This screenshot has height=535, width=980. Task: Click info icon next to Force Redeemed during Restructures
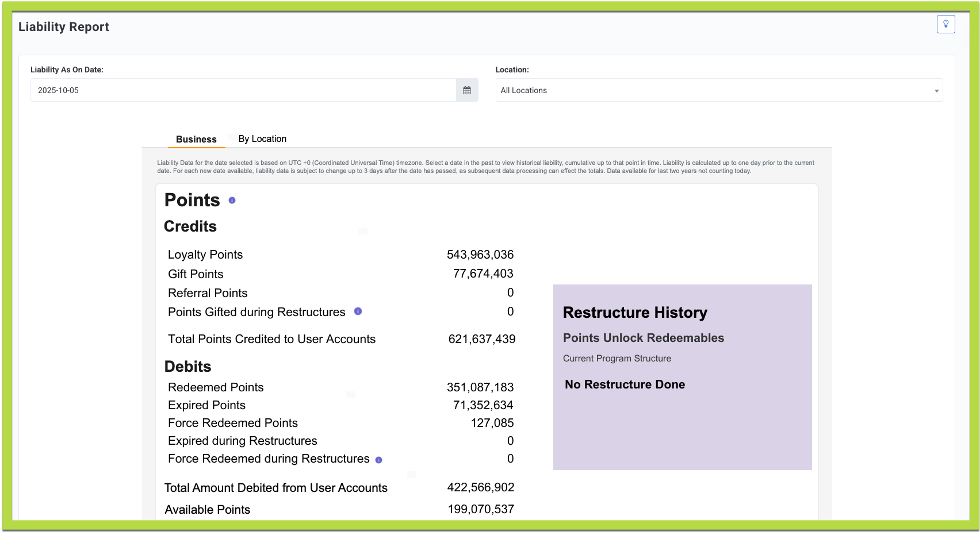[x=378, y=460]
